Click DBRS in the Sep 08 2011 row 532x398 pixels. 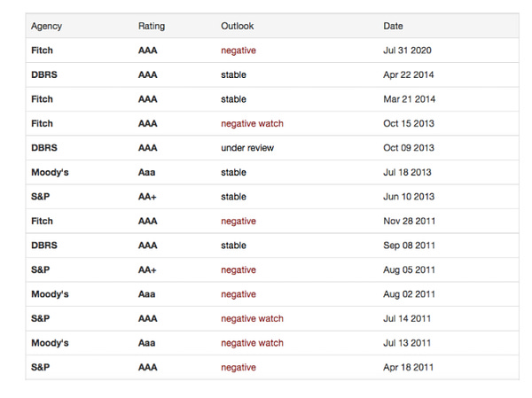44,246
